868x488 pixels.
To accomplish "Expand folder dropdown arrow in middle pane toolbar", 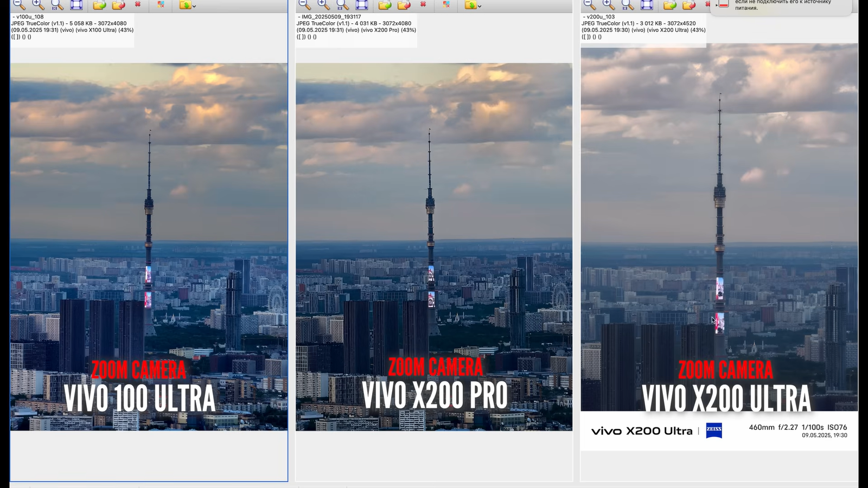I will pyautogui.click(x=480, y=6).
